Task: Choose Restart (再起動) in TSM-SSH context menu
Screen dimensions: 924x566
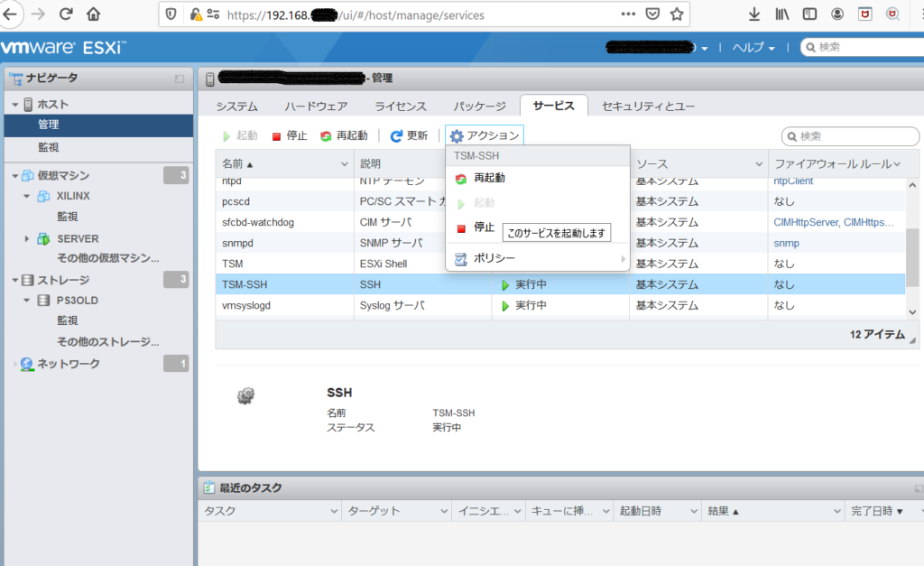Action: (489, 178)
